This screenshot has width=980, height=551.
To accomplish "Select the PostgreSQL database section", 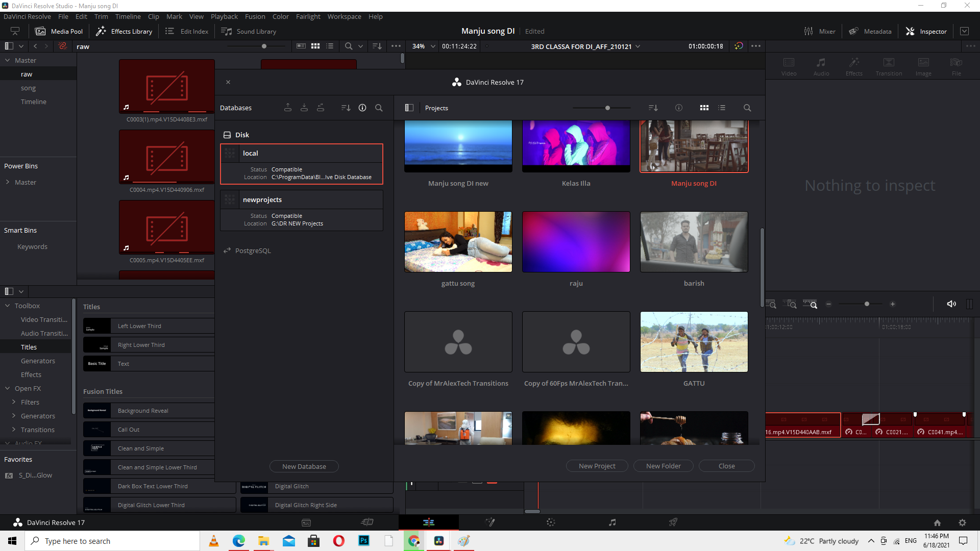I will click(247, 251).
